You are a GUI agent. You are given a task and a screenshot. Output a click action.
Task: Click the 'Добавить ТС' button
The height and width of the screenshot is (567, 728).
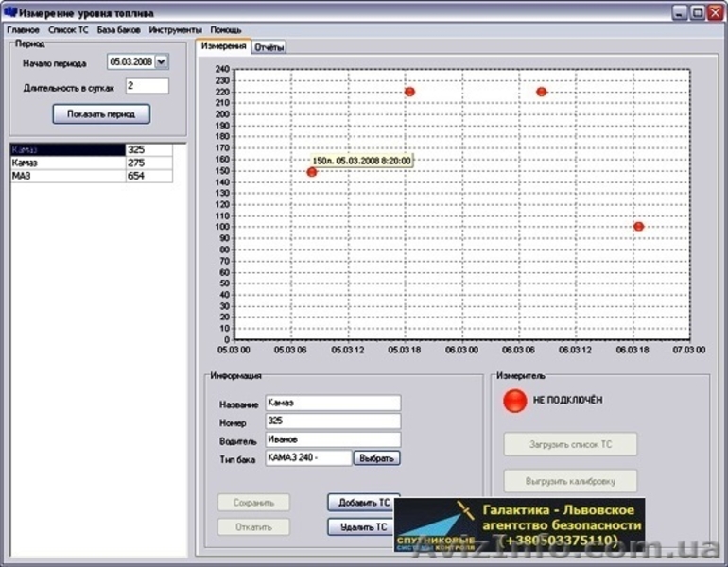(x=363, y=503)
